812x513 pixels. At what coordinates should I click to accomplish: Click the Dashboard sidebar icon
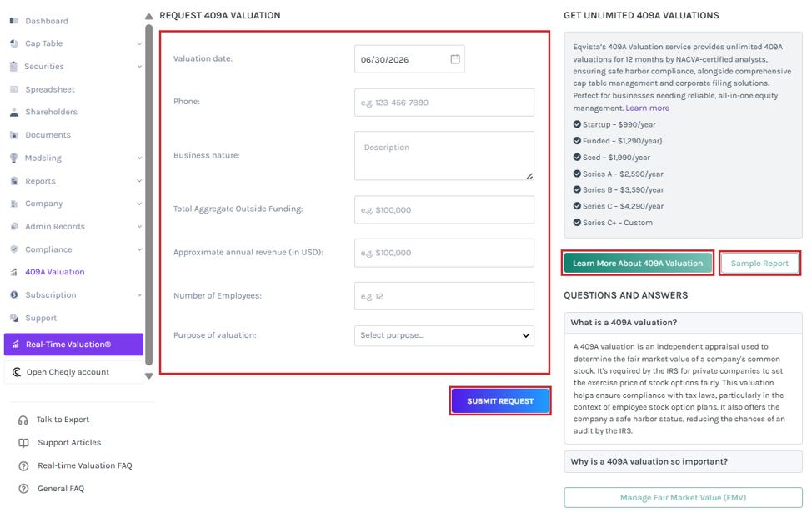pyautogui.click(x=14, y=21)
